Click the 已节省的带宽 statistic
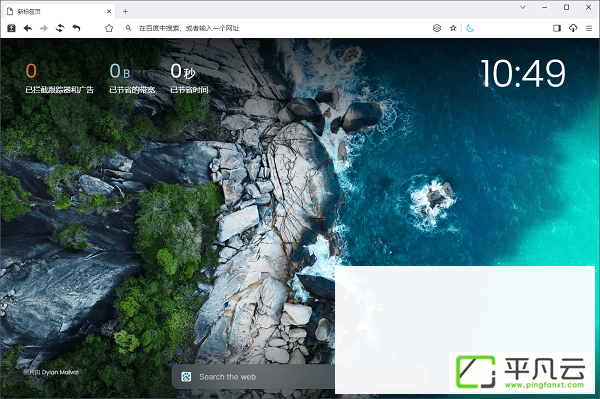 click(x=132, y=78)
